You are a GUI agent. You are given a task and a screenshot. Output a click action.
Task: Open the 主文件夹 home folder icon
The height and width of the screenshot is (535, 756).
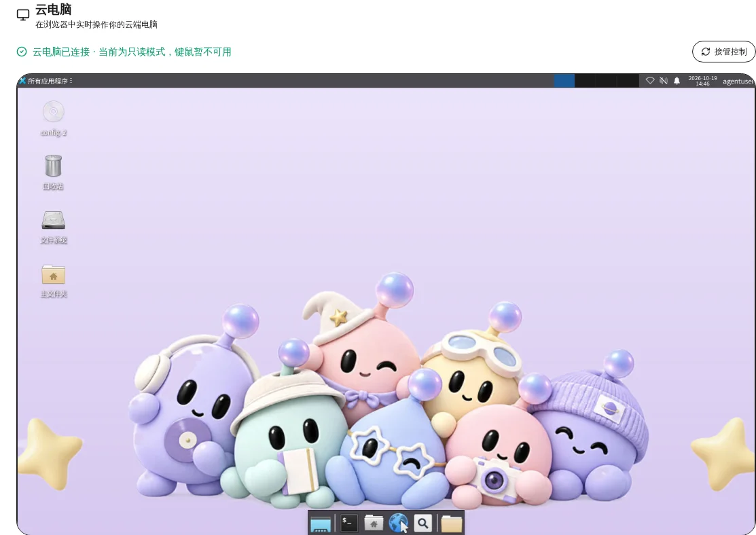53,274
